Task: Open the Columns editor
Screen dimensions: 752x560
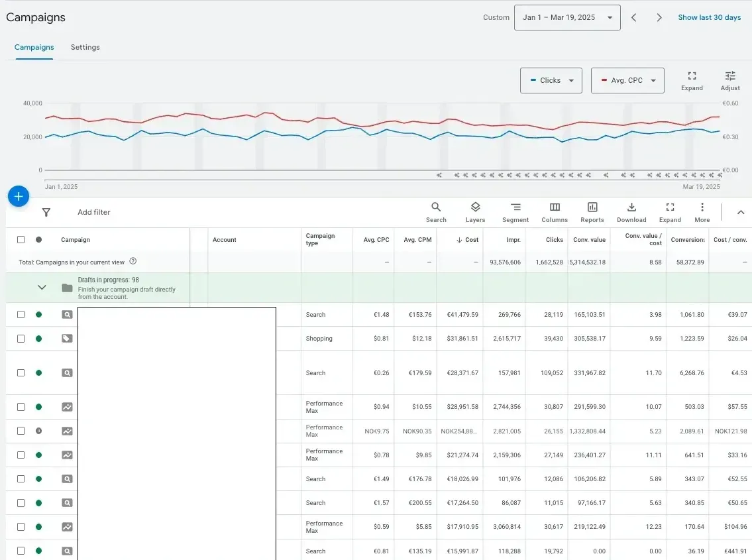Action: (x=555, y=212)
